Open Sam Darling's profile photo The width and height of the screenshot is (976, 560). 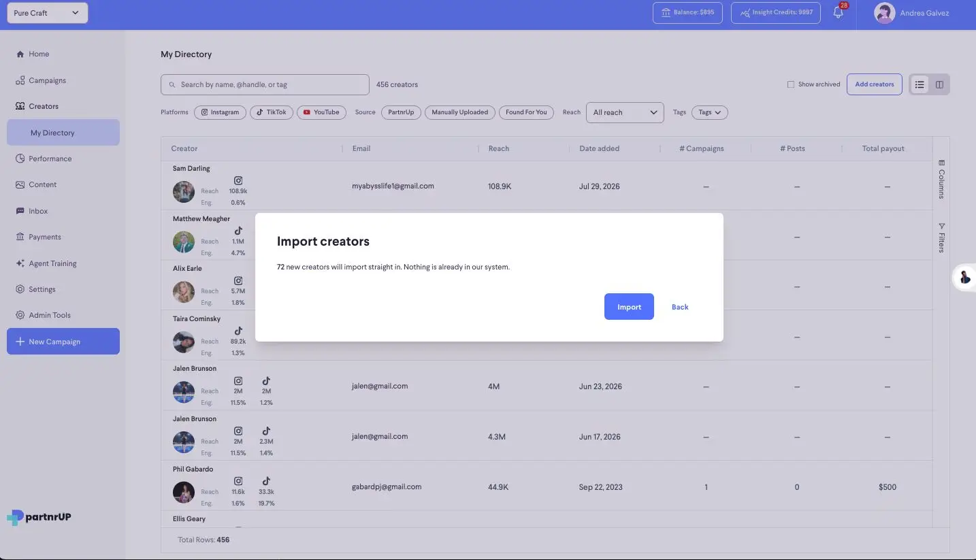(184, 192)
